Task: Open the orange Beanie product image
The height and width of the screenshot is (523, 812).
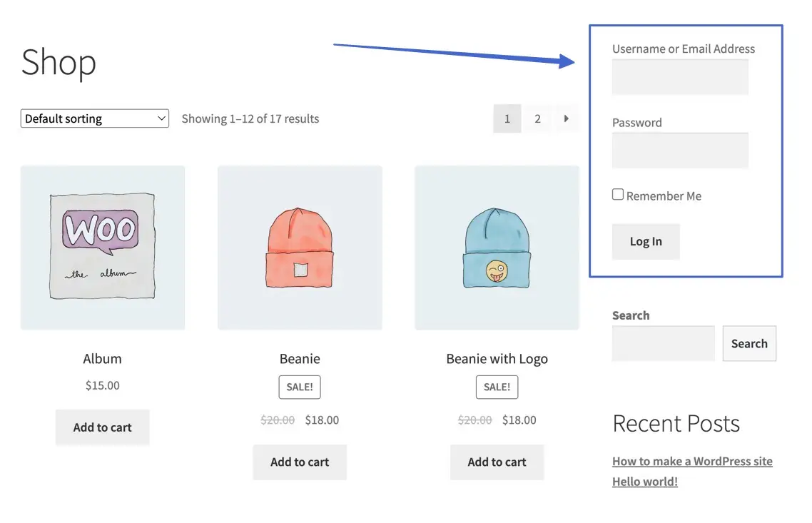Action: click(x=299, y=247)
